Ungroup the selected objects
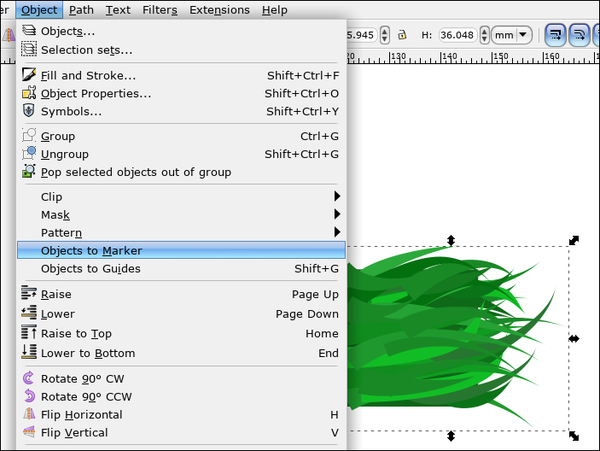The height and width of the screenshot is (451, 600). tap(65, 154)
